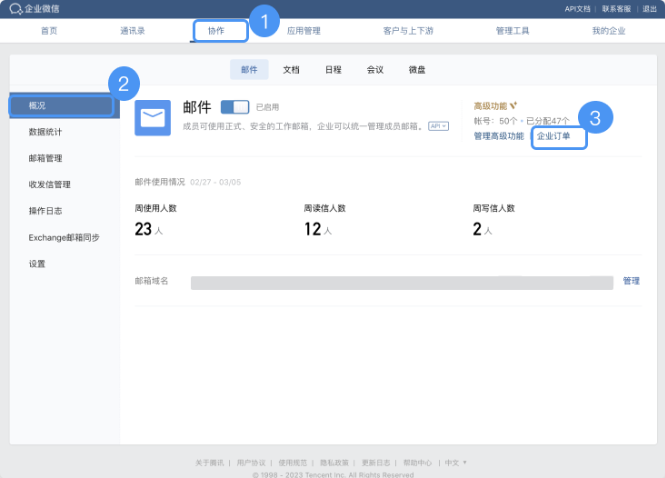Click the 邮箱域名 grey field
This screenshot has height=478, width=665.
pos(401,283)
